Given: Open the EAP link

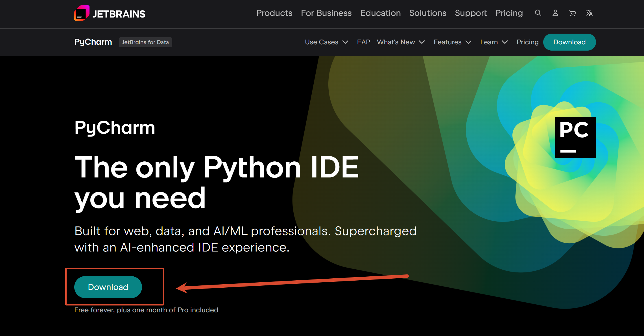Looking at the screenshot, I should (364, 42).
